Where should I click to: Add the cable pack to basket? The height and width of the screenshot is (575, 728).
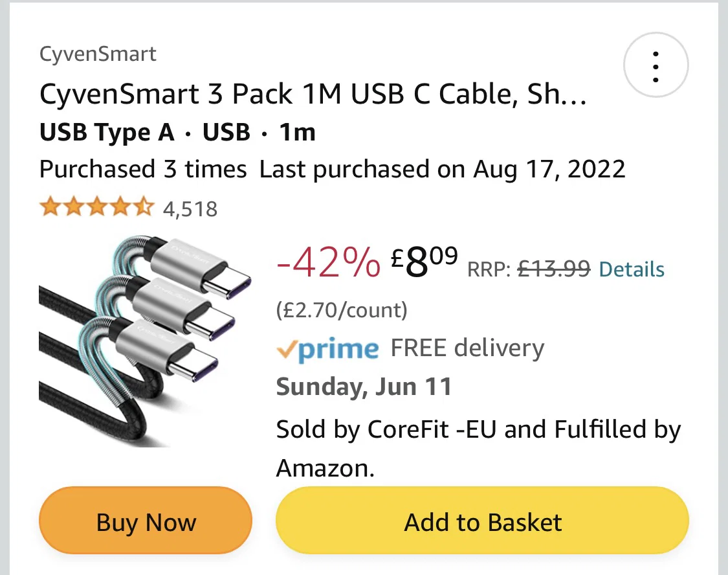pos(482,523)
